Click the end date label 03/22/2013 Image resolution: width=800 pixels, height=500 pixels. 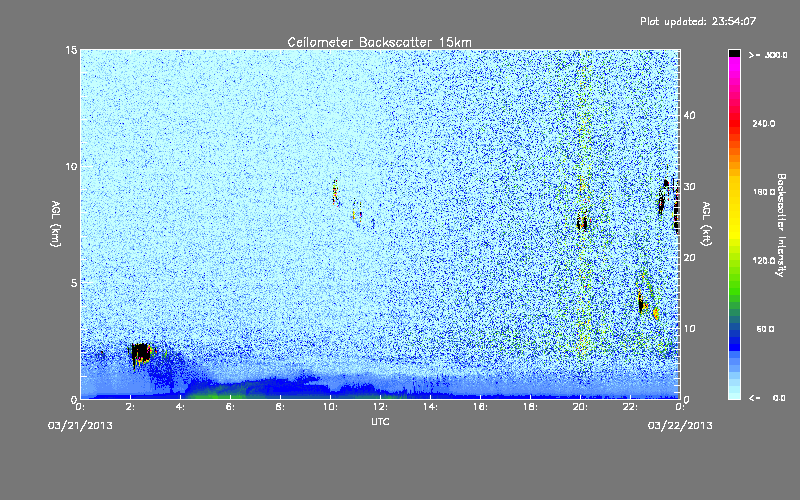click(680, 426)
